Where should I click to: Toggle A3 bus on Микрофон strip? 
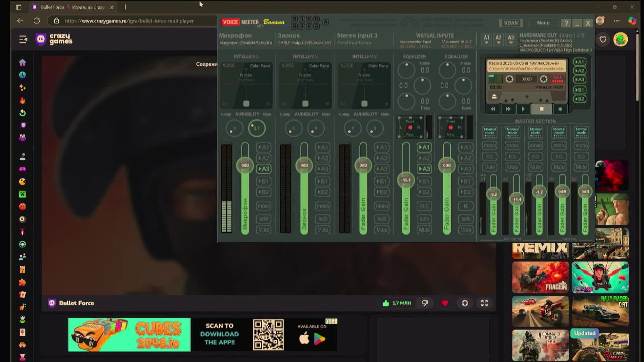coord(264,169)
